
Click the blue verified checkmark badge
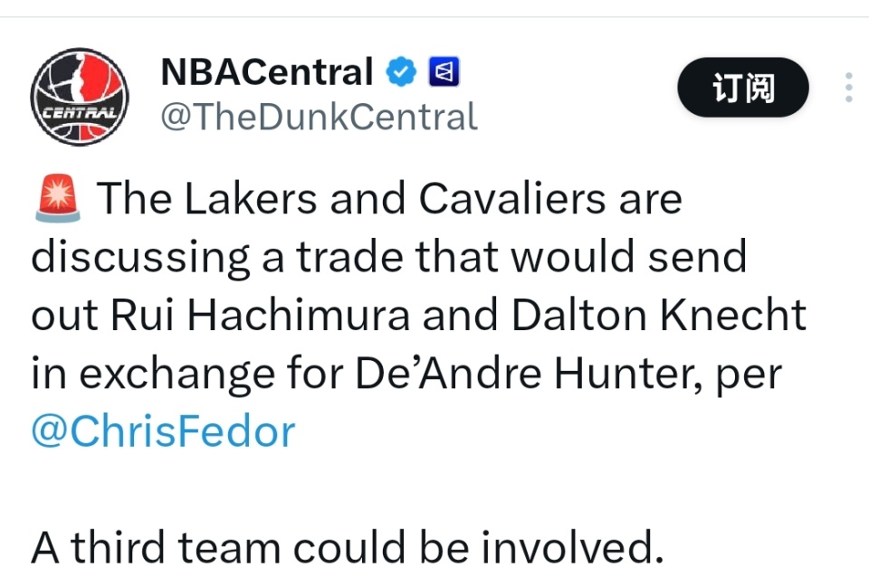[x=400, y=71]
